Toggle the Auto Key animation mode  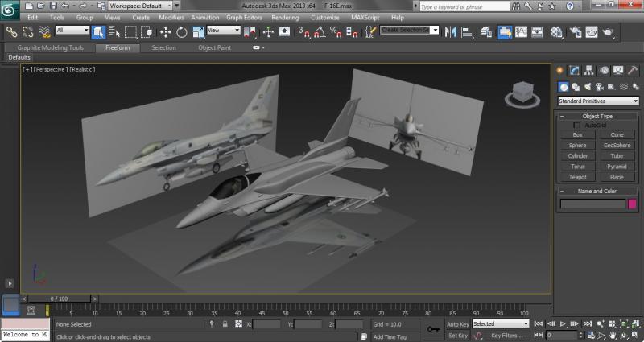click(x=456, y=323)
